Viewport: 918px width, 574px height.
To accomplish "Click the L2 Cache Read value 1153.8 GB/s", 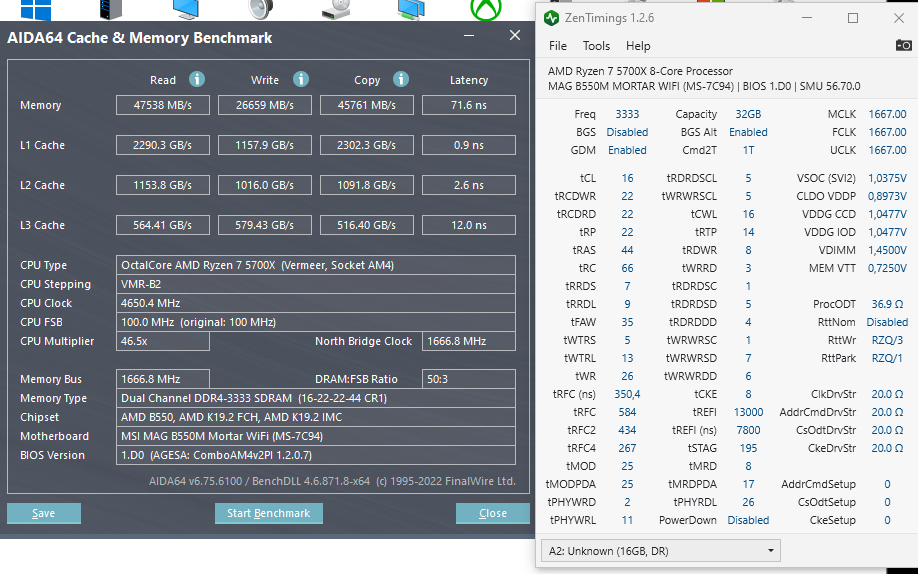I will (163, 184).
